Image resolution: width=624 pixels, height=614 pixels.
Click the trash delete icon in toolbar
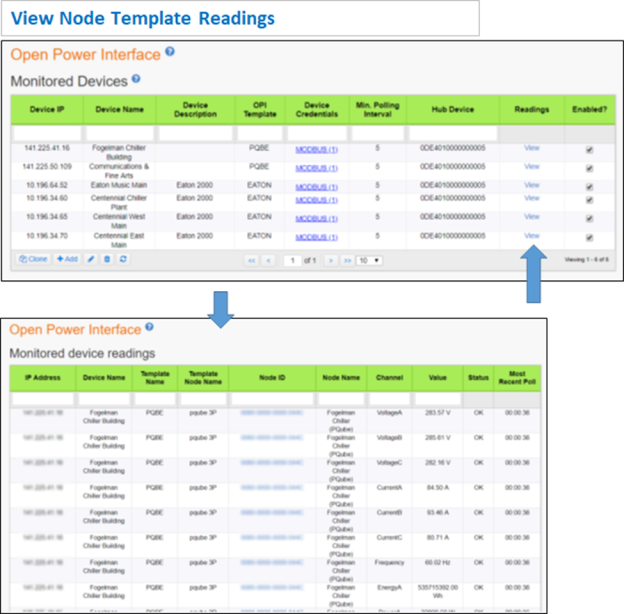pyautogui.click(x=106, y=259)
